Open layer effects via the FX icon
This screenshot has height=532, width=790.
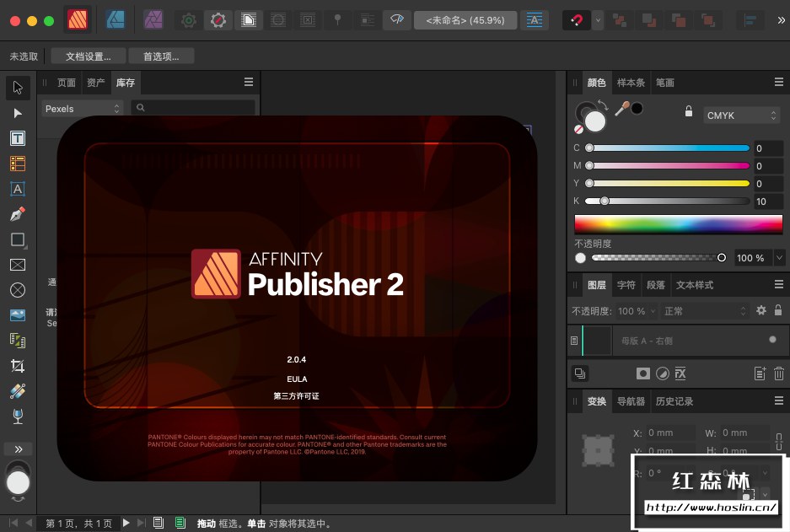[680, 373]
